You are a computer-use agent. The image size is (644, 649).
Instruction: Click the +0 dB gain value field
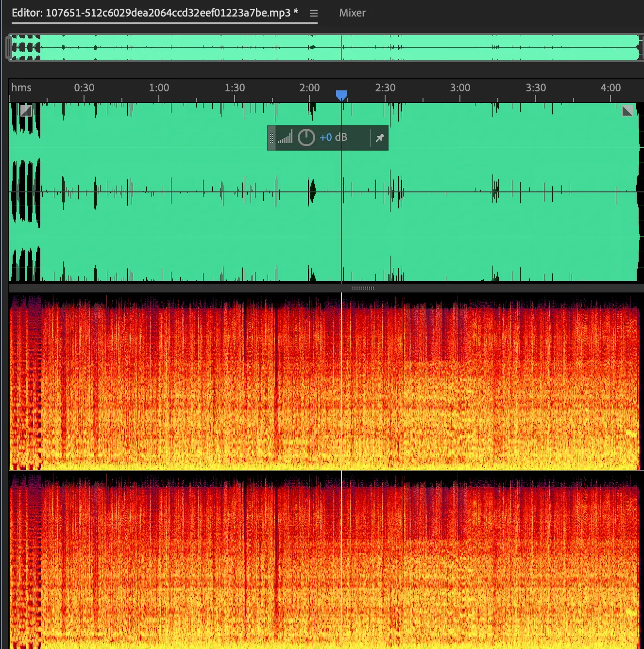pos(333,137)
